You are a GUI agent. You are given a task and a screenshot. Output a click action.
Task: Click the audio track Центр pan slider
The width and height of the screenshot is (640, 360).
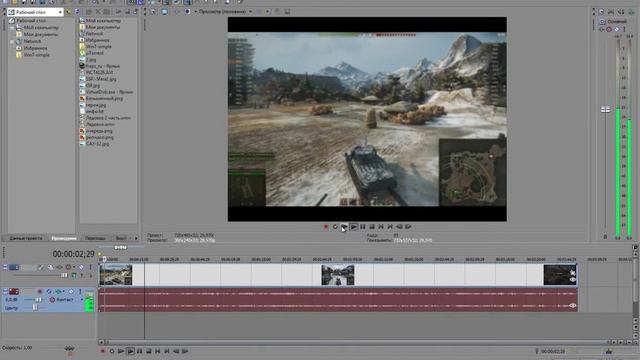35,308
